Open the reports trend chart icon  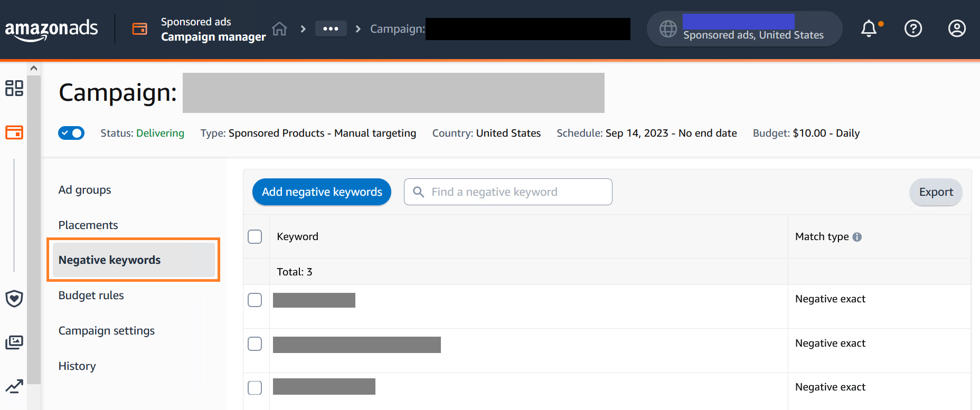[14, 386]
